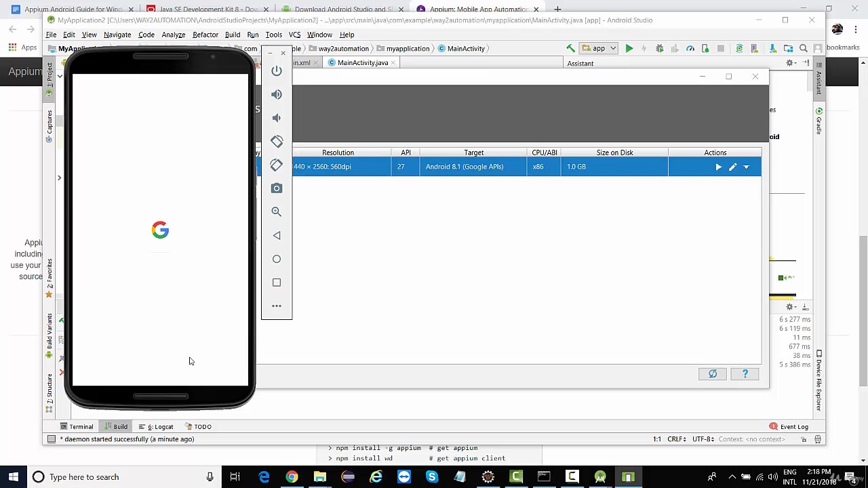Click the way2automation breadcrumb folder
868x488 pixels.
338,48
